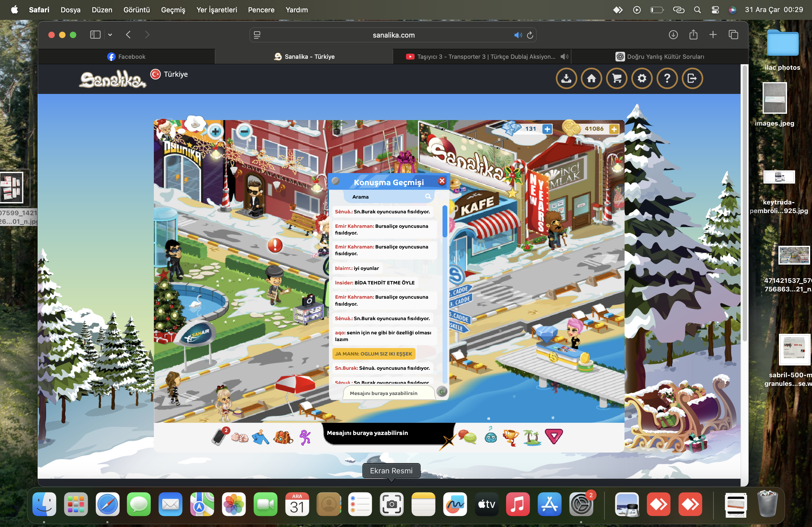Expand the sidebar tab group dropdown

[110, 35]
